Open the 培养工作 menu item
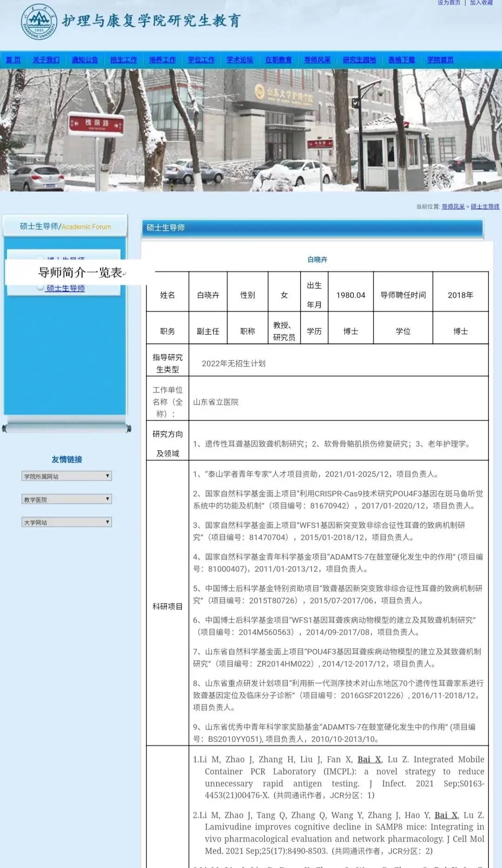 pos(163,60)
